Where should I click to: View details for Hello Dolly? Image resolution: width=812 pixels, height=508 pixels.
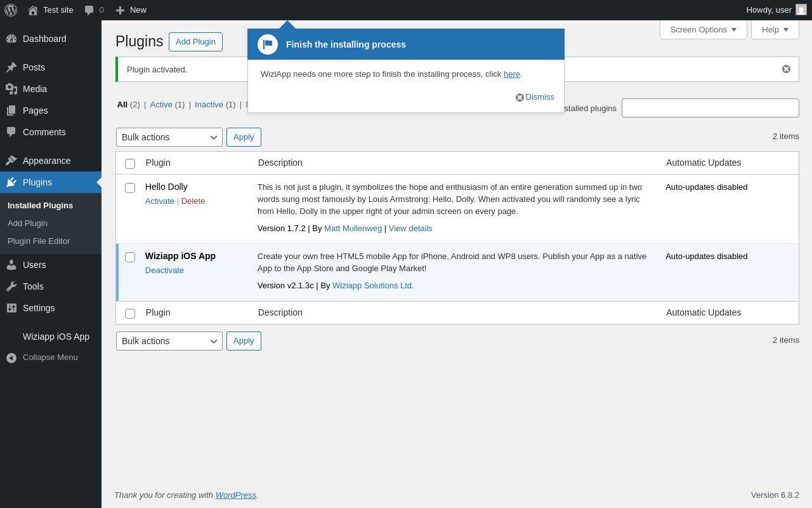coord(410,228)
